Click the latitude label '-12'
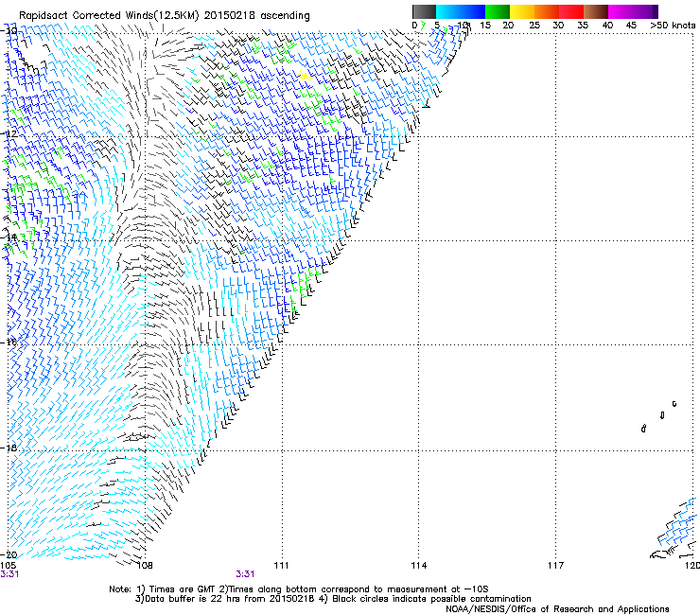 (9, 134)
